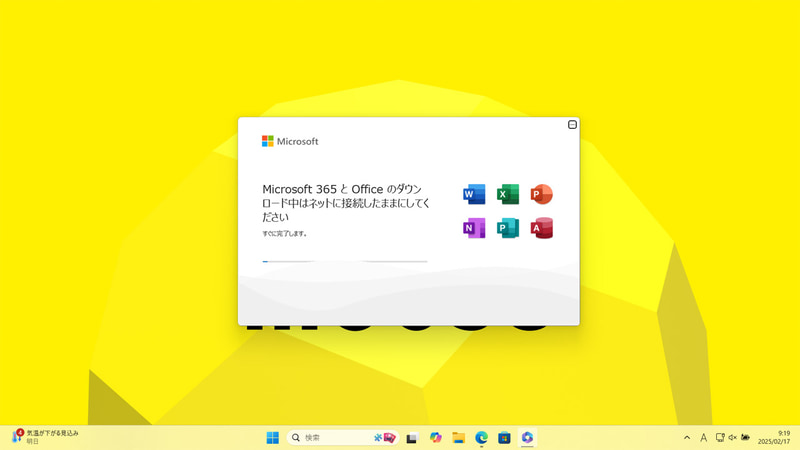Click the Publisher icon in installer

[x=508, y=228]
